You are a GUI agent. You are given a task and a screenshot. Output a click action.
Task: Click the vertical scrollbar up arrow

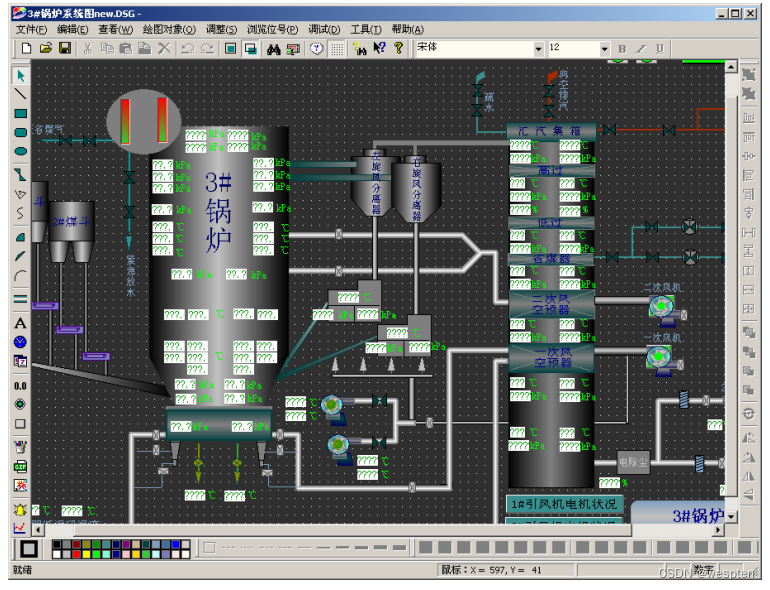point(731,66)
